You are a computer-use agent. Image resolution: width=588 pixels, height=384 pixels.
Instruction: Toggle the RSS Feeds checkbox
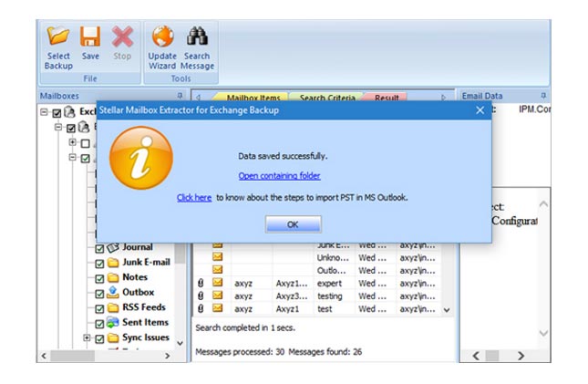[99, 308]
